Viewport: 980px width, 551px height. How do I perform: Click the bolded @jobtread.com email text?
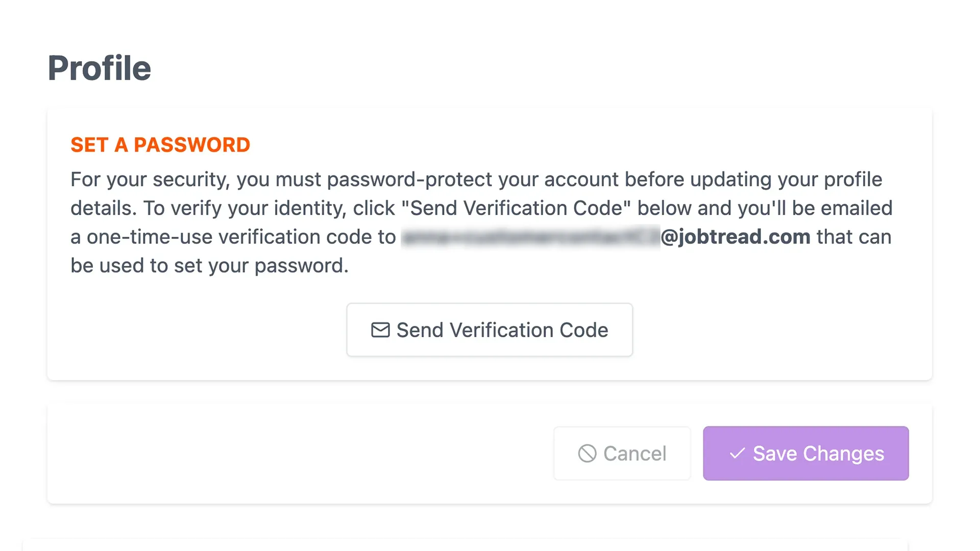(733, 237)
